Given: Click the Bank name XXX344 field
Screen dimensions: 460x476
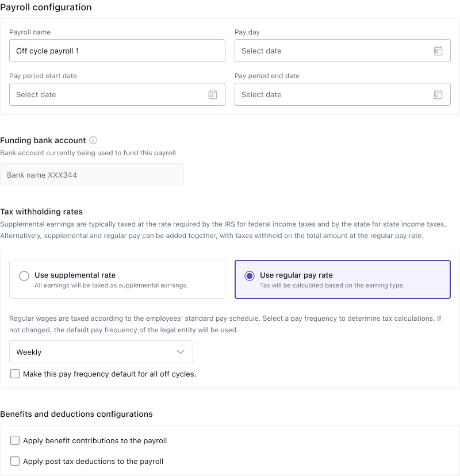Looking at the screenshot, I should coord(92,175).
